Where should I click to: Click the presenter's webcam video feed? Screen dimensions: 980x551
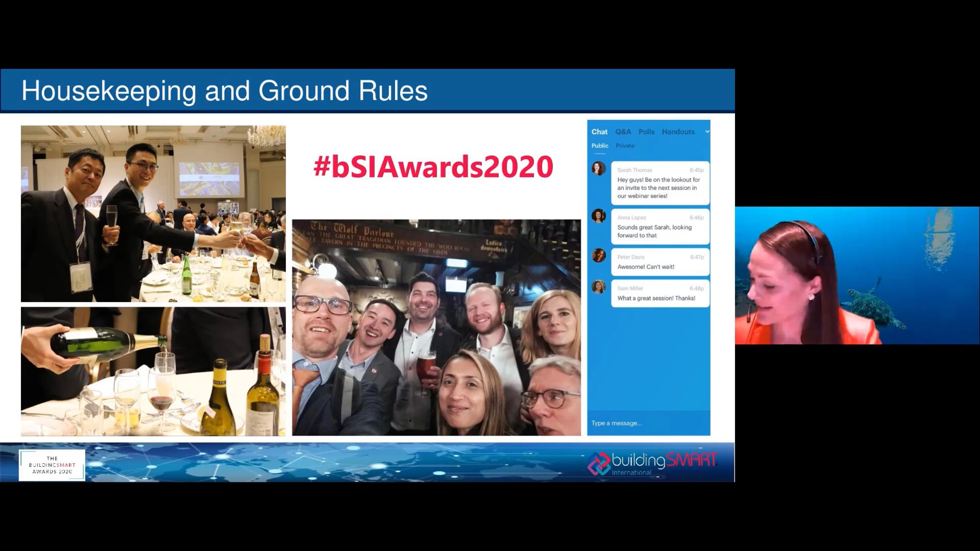point(857,275)
